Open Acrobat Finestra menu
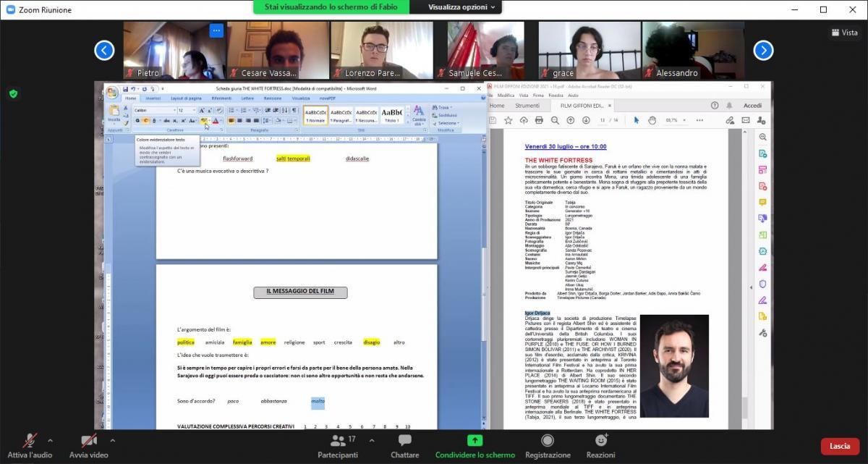 point(556,96)
